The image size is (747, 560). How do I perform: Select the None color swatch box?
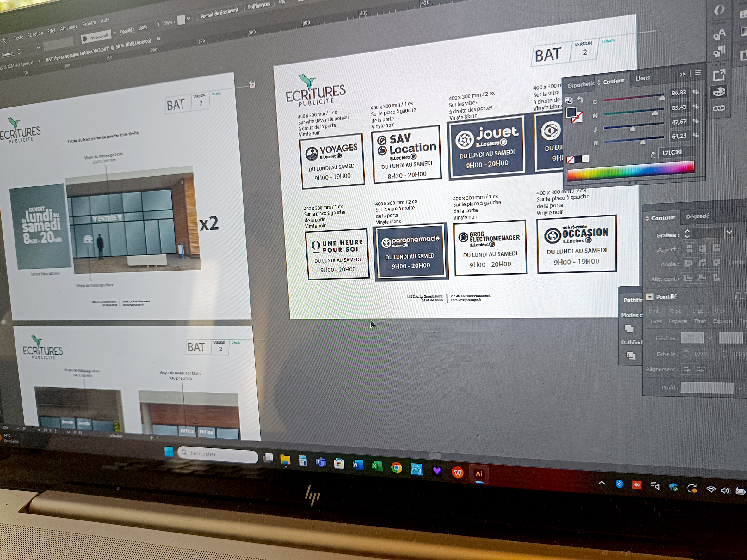click(x=571, y=160)
